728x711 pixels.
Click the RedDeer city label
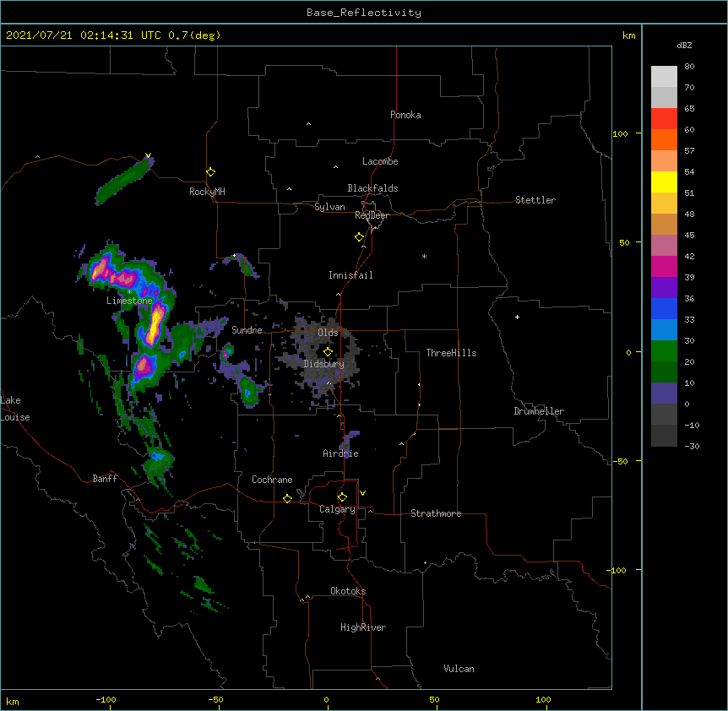click(x=372, y=215)
